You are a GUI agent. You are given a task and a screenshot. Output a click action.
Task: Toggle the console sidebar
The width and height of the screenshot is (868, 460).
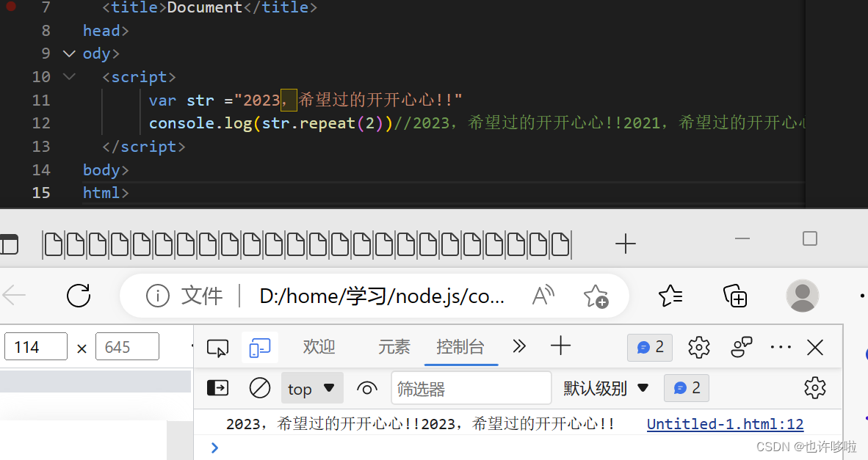(x=217, y=388)
